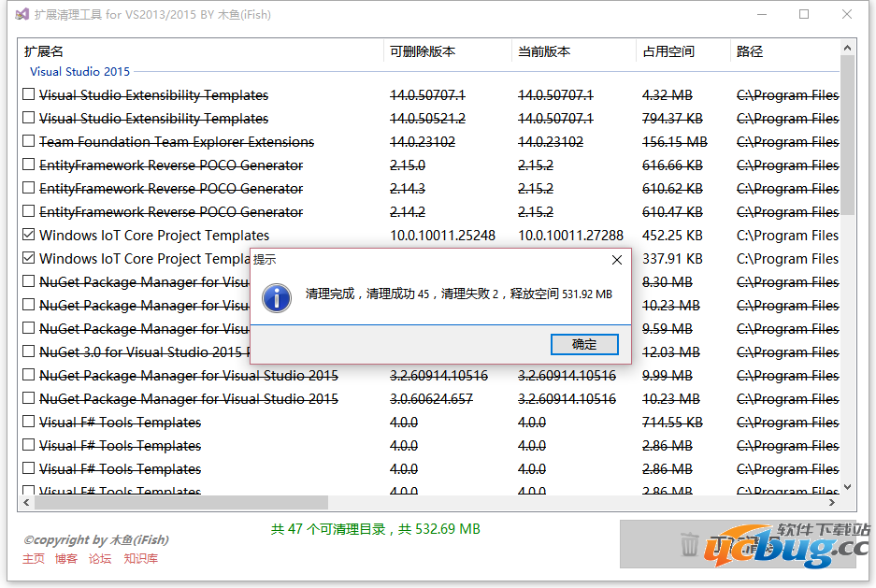The height and width of the screenshot is (588, 876).
Task: Open the 知识库 knowledge base link
Action: [x=140, y=559]
